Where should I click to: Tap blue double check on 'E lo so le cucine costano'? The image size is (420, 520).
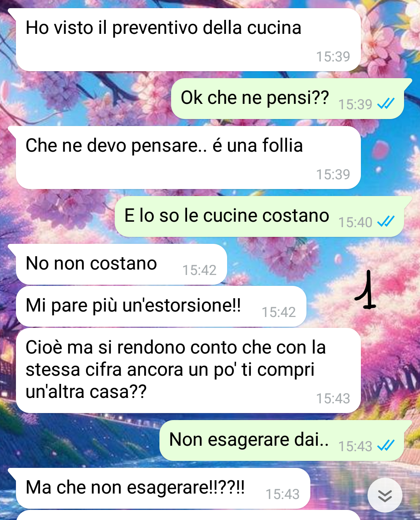tap(386, 221)
